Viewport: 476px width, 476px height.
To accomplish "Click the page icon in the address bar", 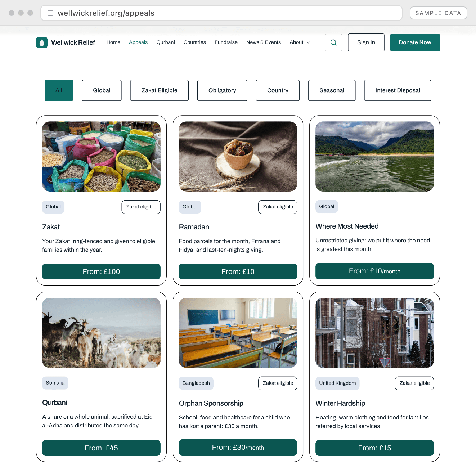I will point(50,13).
